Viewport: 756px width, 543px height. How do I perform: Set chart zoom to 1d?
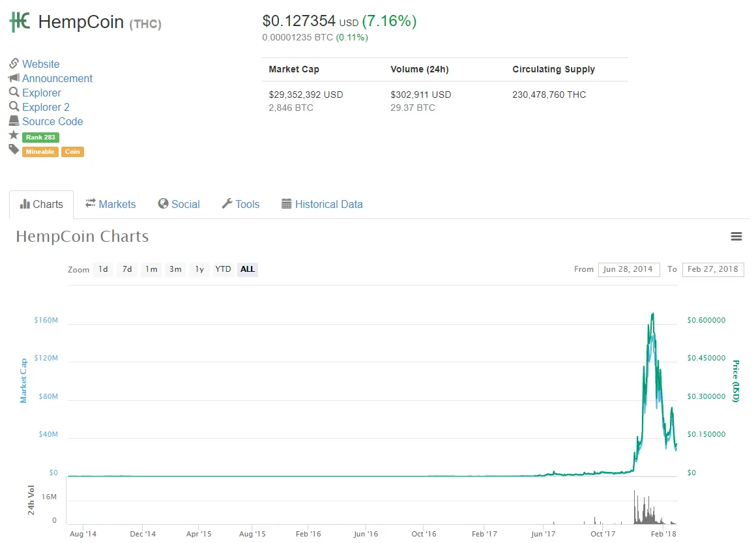[x=103, y=269]
